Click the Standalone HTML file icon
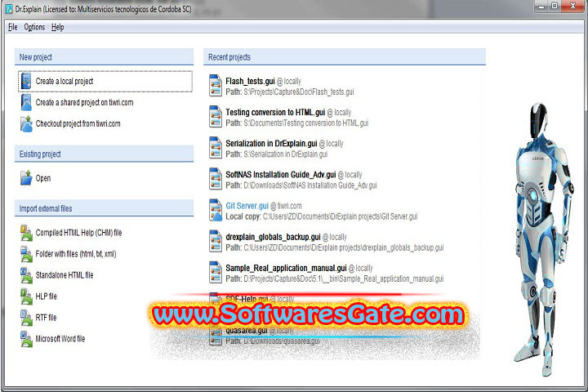 pos(26,275)
